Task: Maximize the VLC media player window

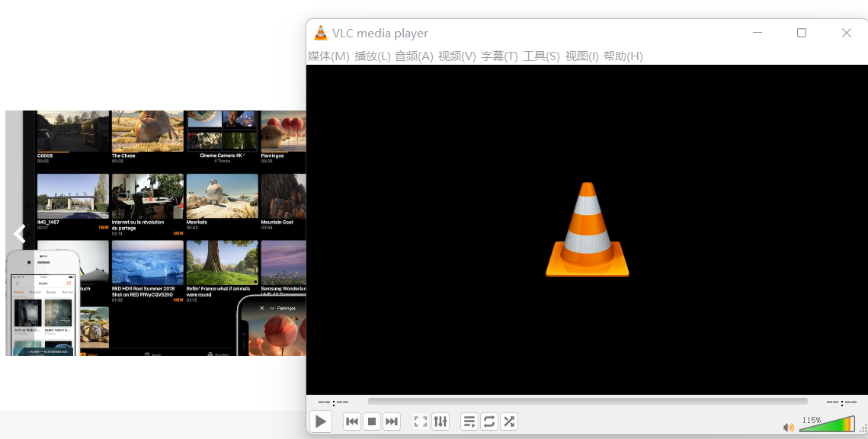Action: [x=802, y=33]
